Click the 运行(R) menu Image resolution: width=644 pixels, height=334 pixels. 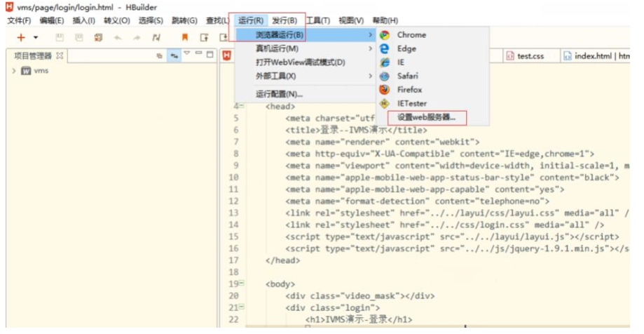pyautogui.click(x=251, y=20)
